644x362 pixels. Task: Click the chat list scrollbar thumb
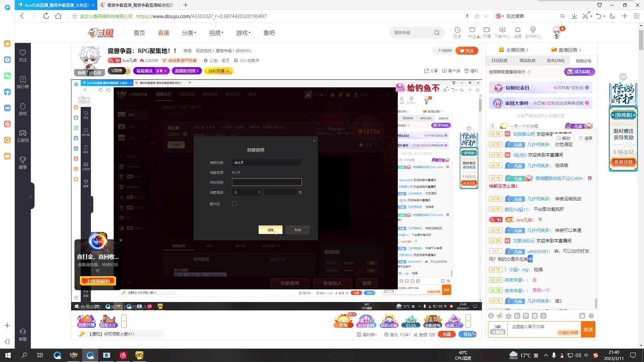pyautogui.click(x=596, y=303)
